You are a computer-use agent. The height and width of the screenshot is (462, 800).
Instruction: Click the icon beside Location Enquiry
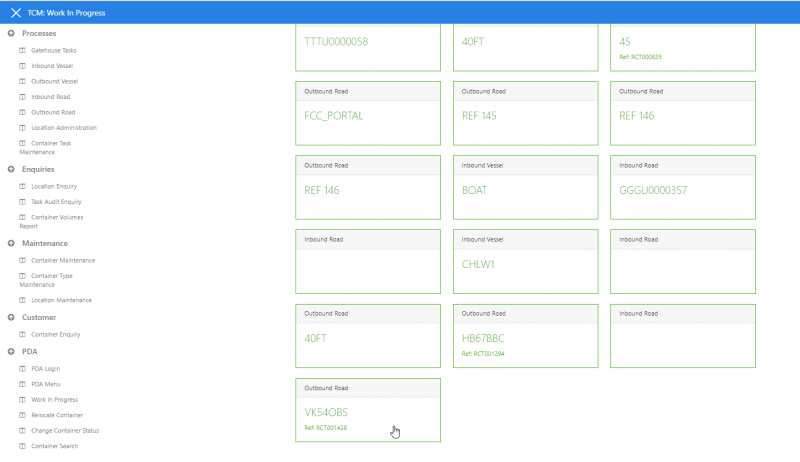pos(22,186)
